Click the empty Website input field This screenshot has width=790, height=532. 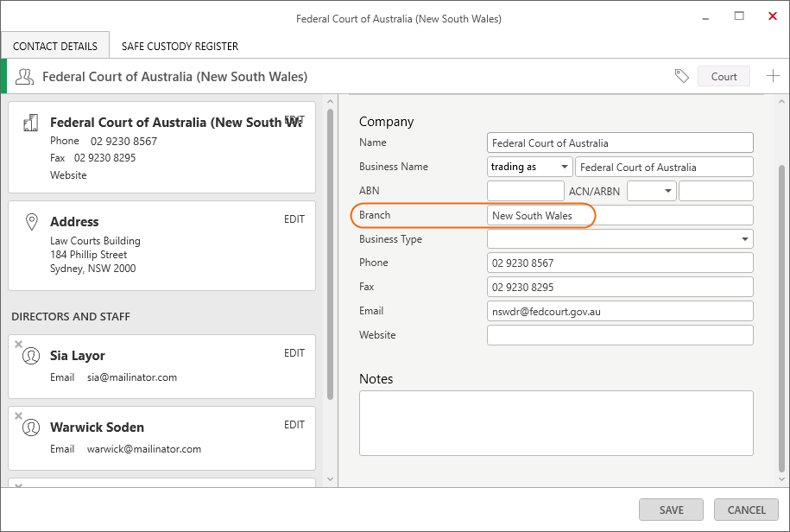coord(620,335)
